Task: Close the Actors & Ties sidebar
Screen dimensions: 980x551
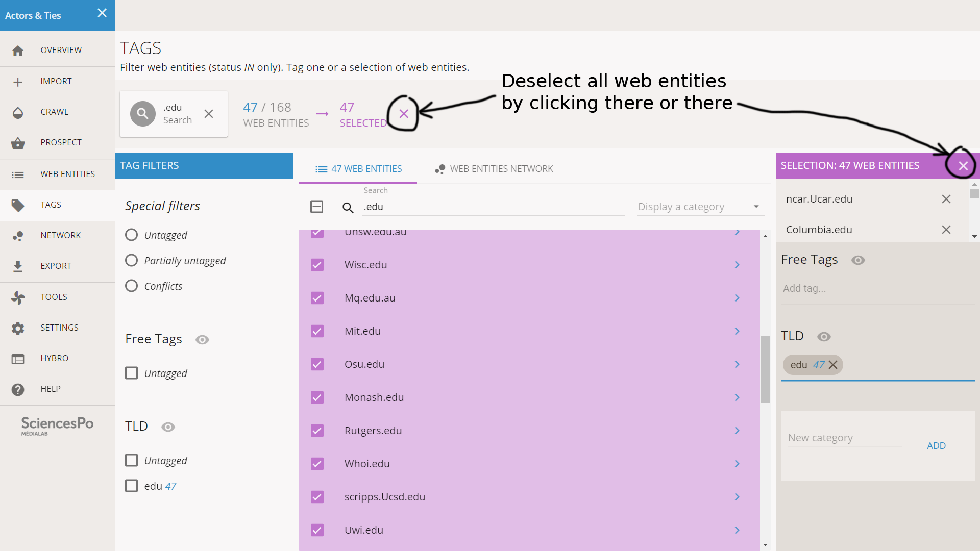Action: tap(102, 13)
